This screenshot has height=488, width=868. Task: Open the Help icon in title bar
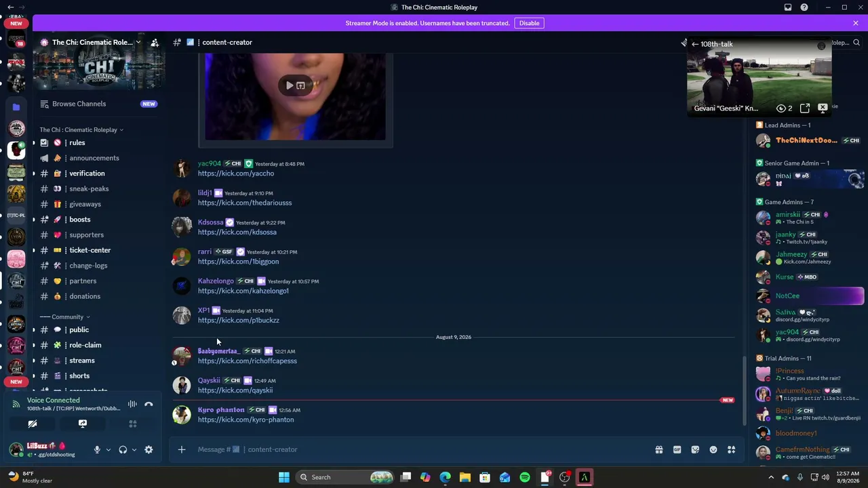(x=804, y=7)
